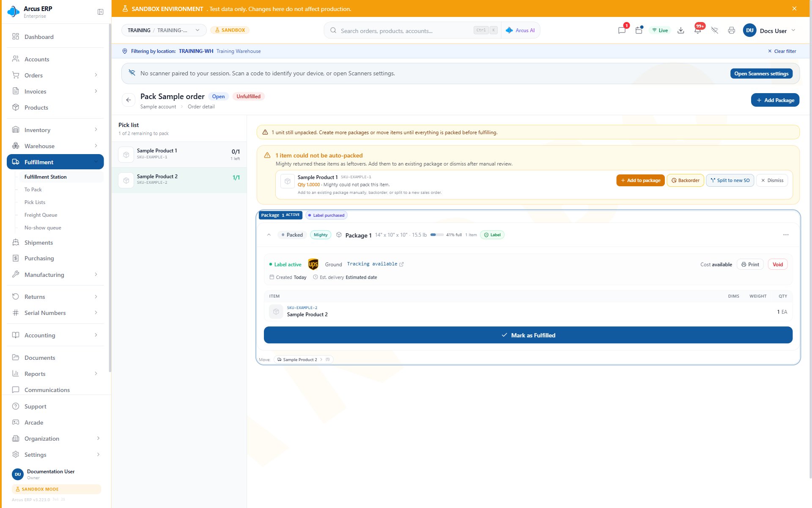Open the Docs User avatar
Screen dimensions: 812x508
pos(750,30)
